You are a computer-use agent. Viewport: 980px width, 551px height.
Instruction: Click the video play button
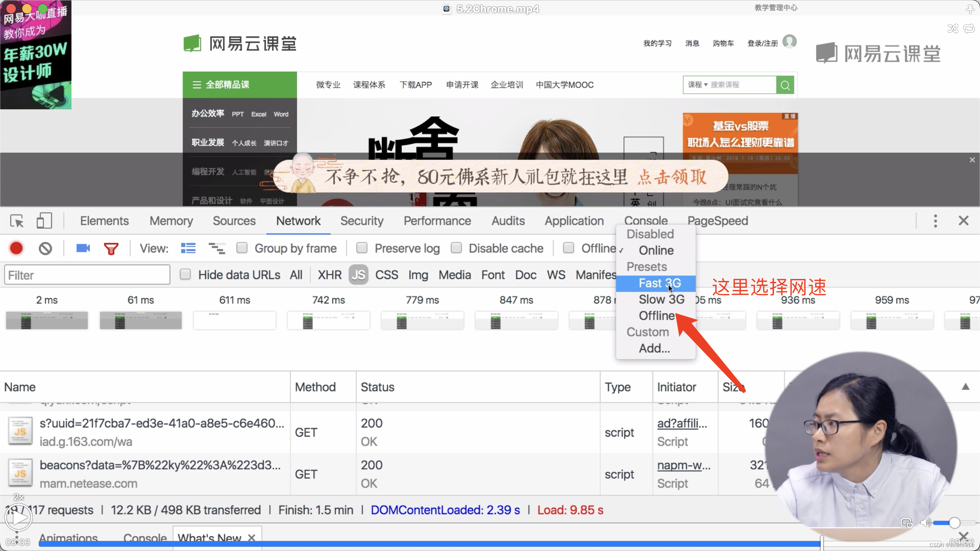[18, 517]
